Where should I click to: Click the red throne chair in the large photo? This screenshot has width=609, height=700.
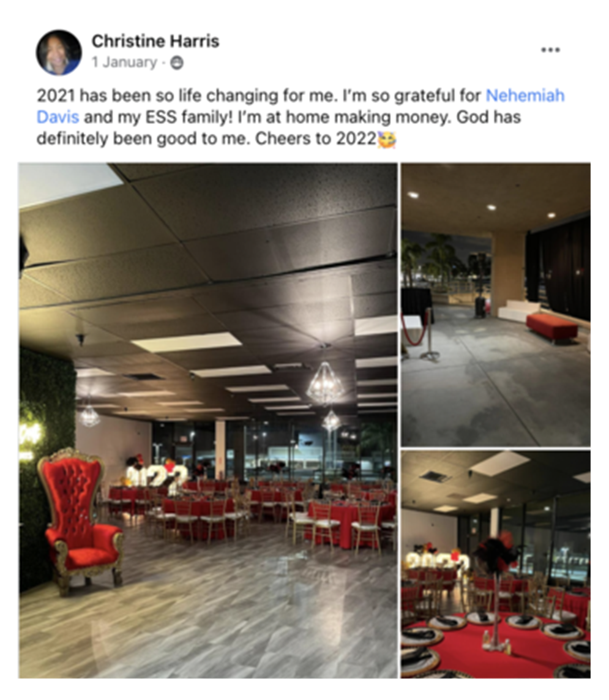79,520
